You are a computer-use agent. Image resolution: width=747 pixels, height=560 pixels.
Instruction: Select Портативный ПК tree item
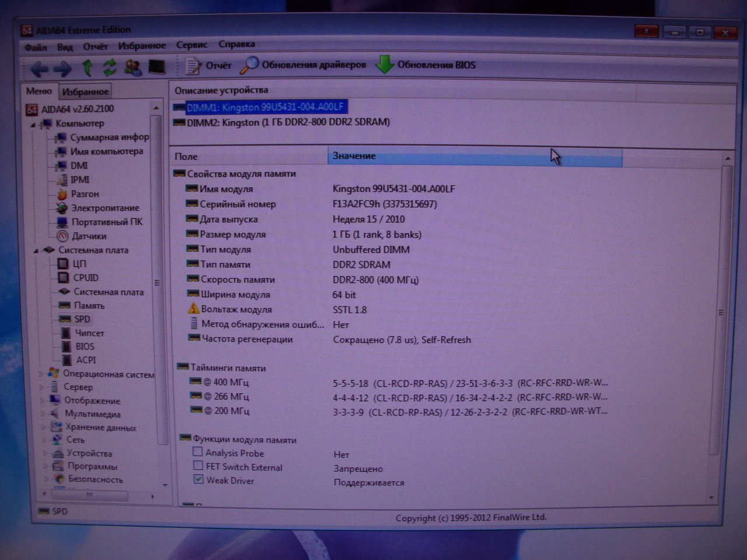pos(100,222)
